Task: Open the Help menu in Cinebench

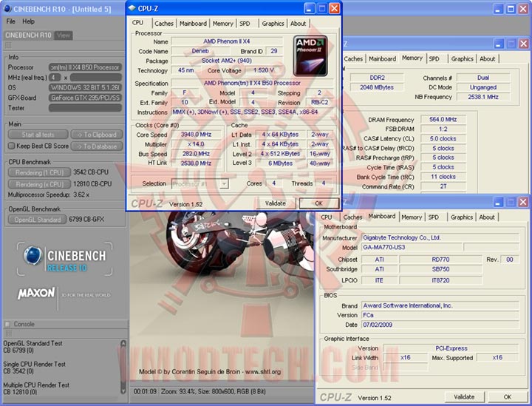Action: click(29, 21)
